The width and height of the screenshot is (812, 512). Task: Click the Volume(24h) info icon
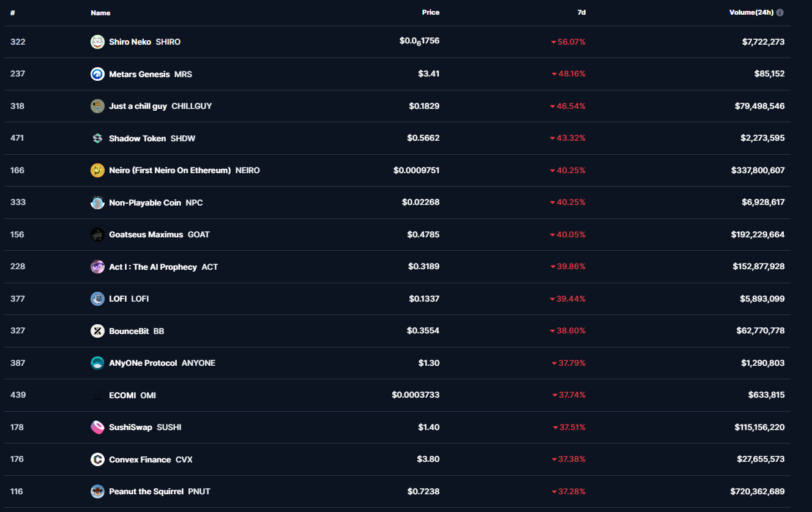(780, 12)
